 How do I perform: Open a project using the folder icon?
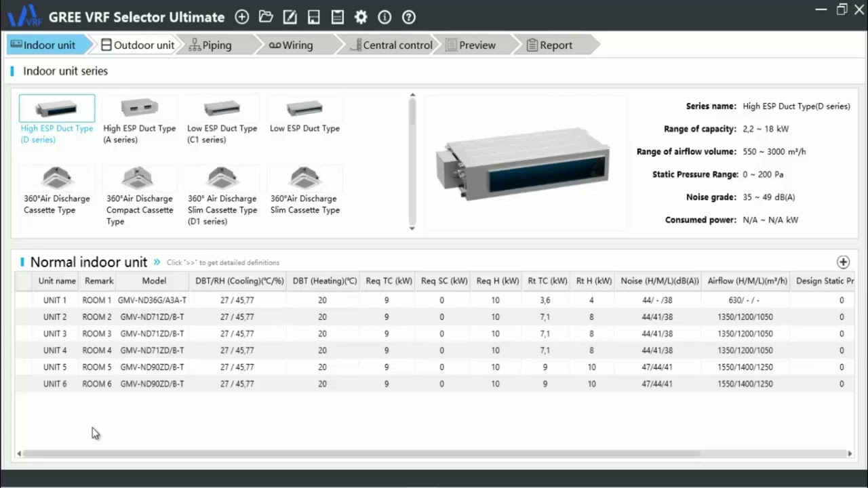pos(266,17)
